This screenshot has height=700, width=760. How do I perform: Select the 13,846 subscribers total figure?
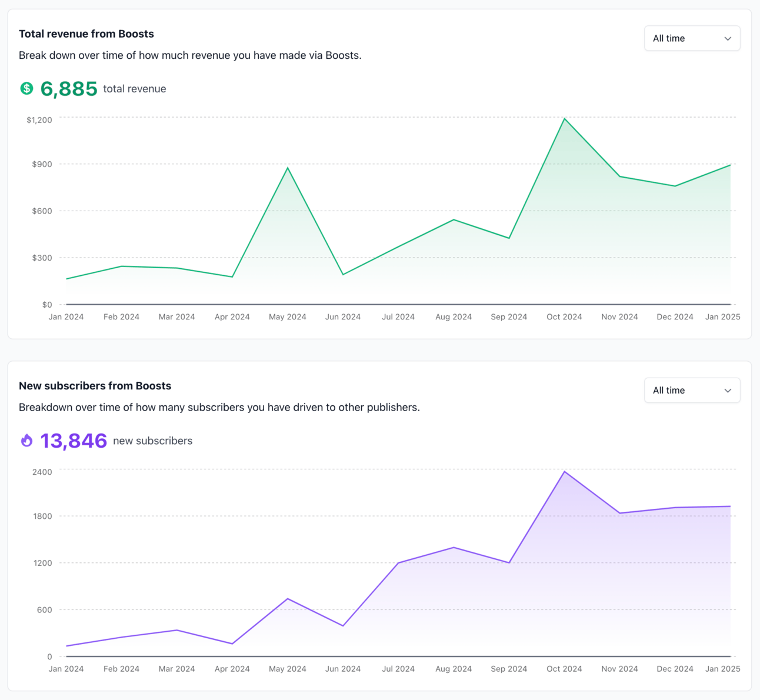74,441
